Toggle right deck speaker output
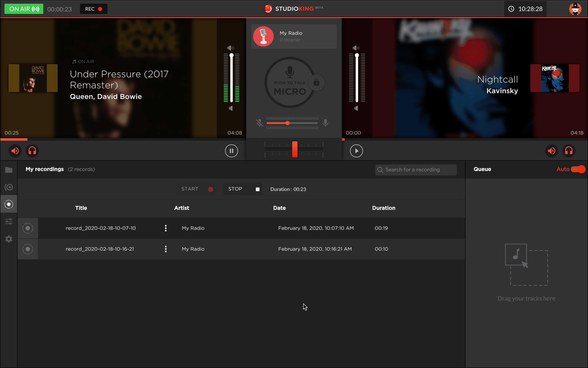This screenshot has width=588, height=368. 551,151
